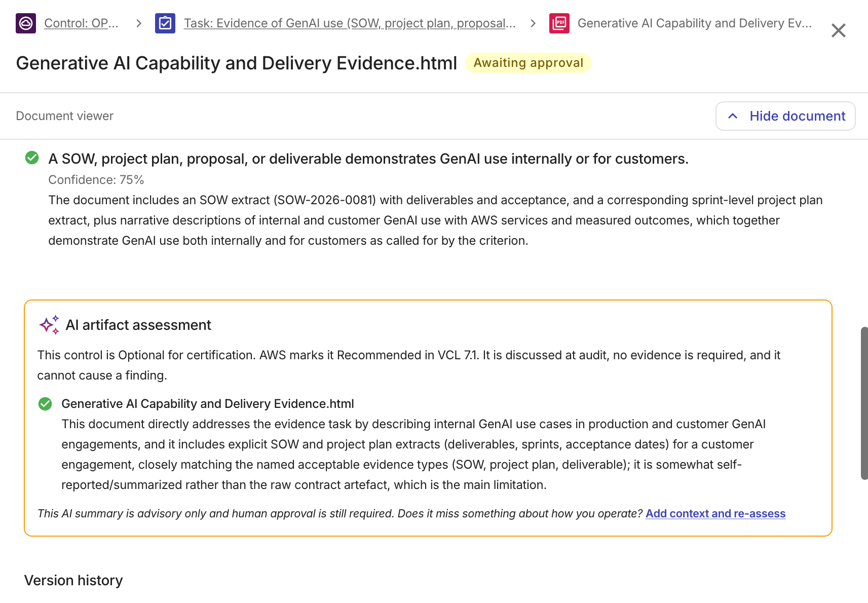Click the Generative AI Capability breadcrumb text
The image size is (868, 603).
coord(695,23)
